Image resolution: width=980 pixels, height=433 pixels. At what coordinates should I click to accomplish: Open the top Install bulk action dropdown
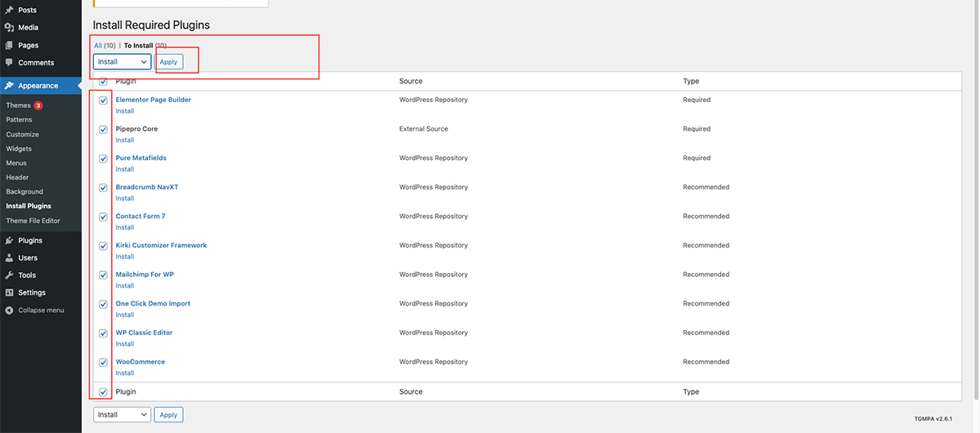(x=122, y=62)
